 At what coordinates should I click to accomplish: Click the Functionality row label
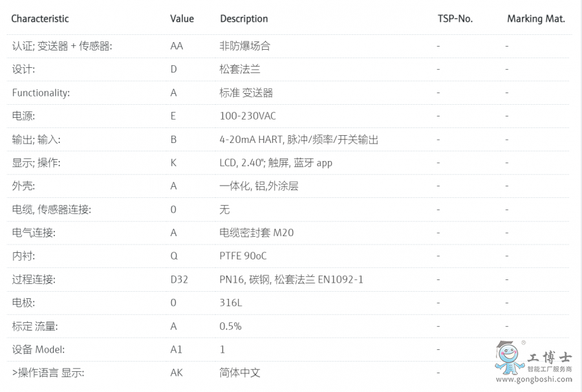pyautogui.click(x=41, y=93)
